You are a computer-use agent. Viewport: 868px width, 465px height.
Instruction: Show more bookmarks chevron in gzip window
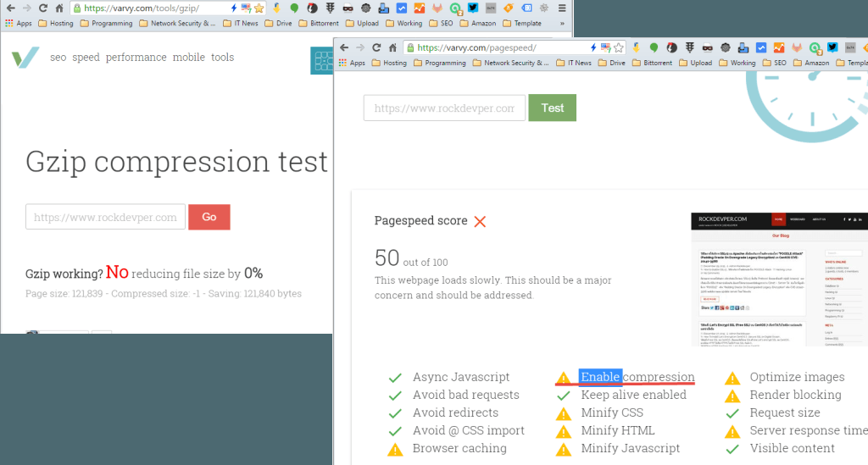point(563,23)
